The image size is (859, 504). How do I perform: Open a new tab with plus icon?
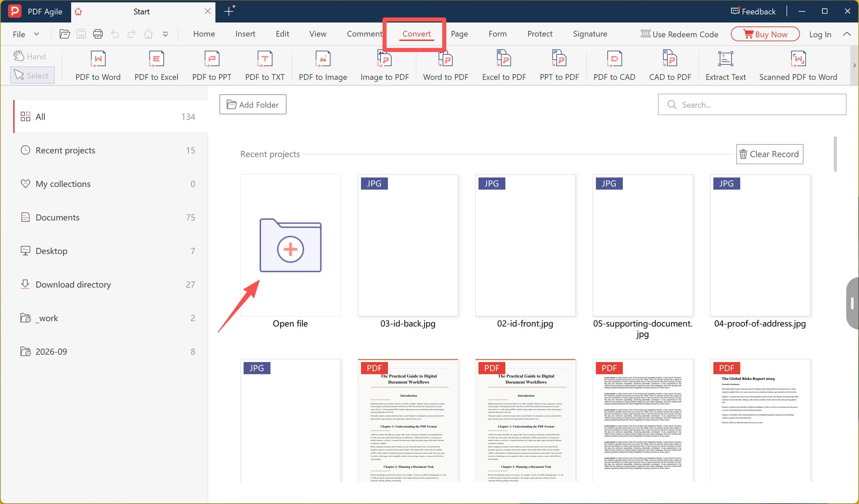(x=229, y=11)
